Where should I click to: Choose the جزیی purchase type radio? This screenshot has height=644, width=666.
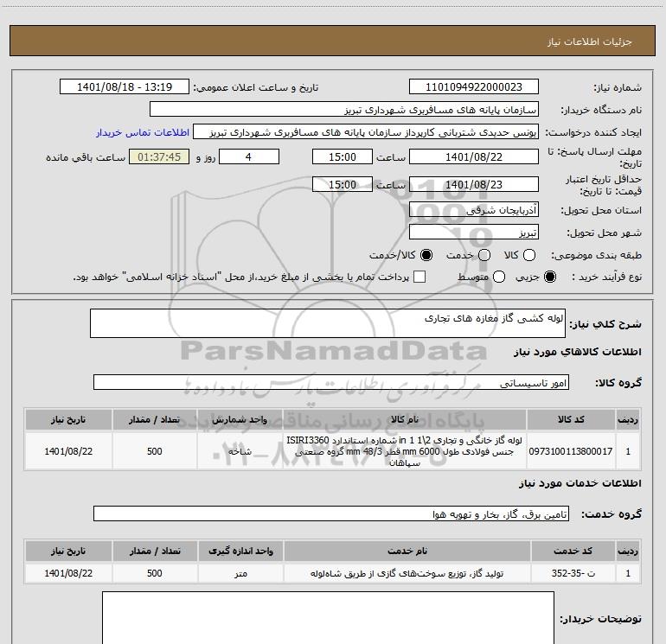tap(549, 277)
